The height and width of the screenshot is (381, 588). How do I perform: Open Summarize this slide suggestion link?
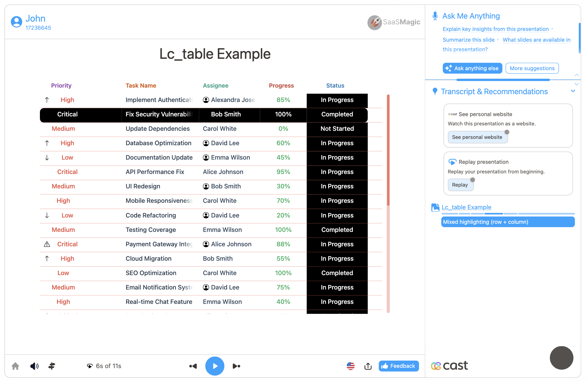[x=468, y=40]
